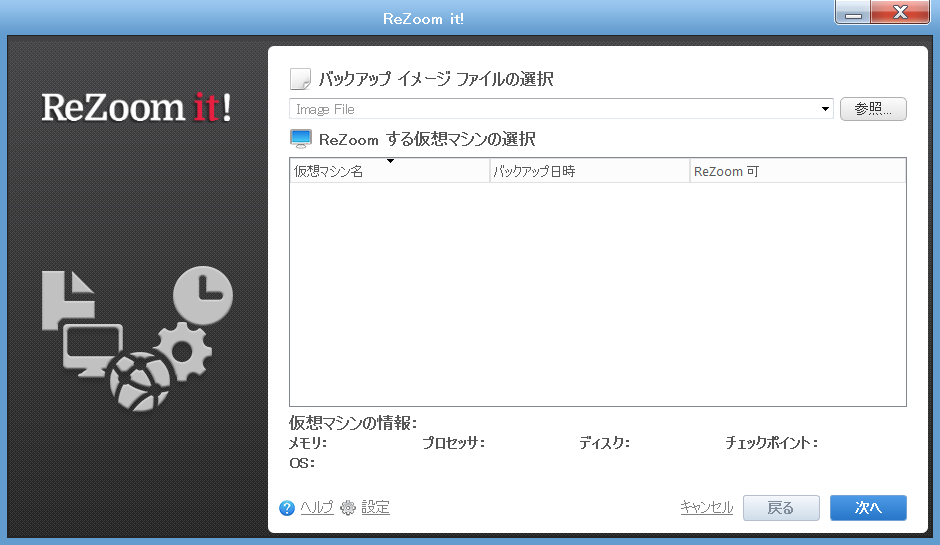
Task: Sort by 仮想マシン名 column header
Action: (x=390, y=171)
